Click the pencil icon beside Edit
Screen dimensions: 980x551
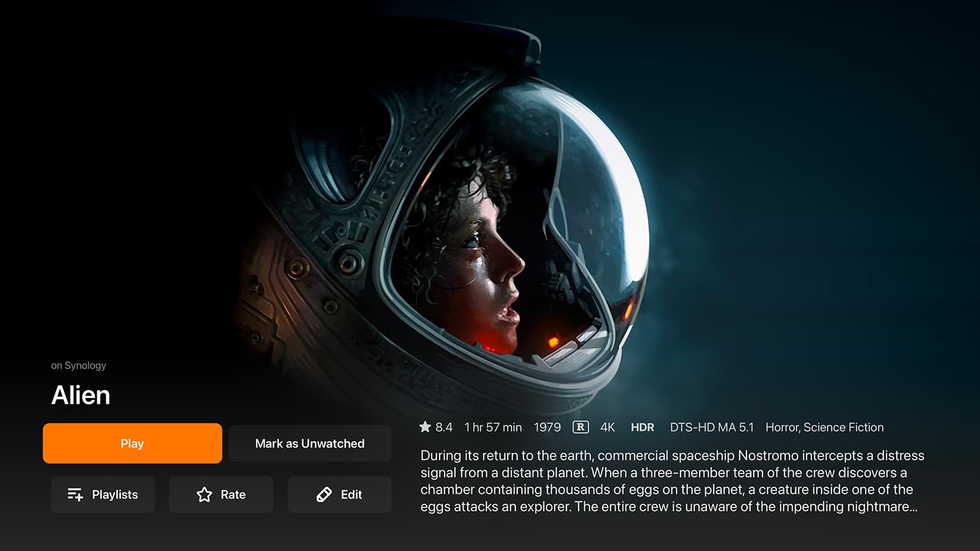tap(324, 494)
